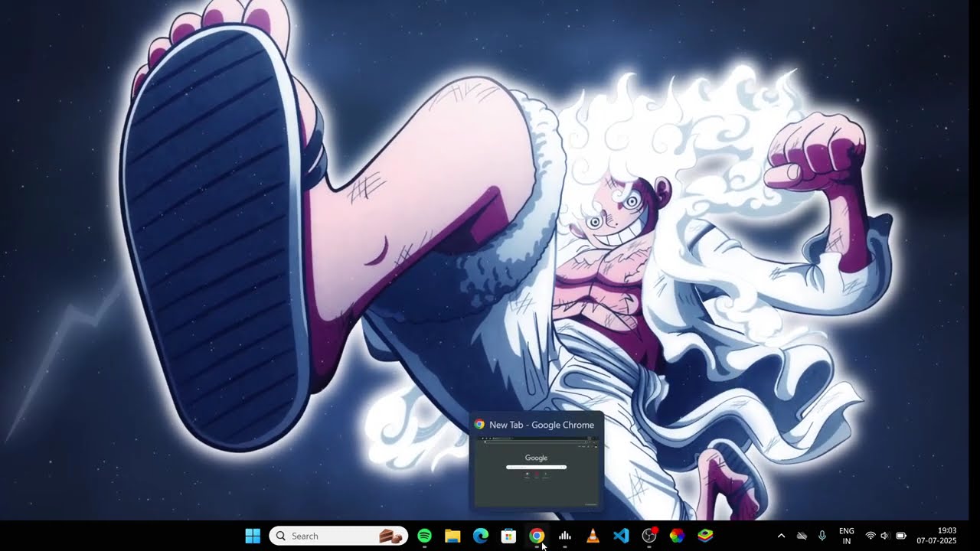This screenshot has height=551, width=980.
Task: Select the New Tab Chrome window preview
Action: coord(536,471)
